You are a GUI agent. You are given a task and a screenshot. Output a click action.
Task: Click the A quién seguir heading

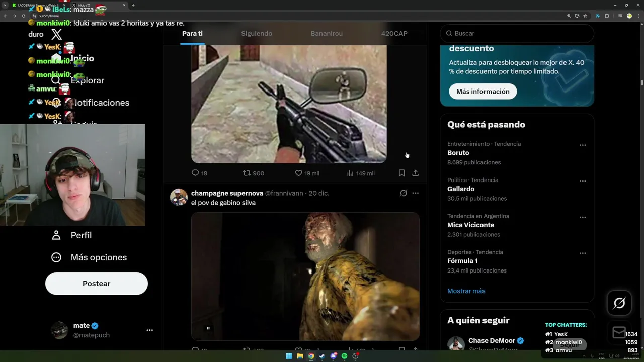[x=478, y=320]
